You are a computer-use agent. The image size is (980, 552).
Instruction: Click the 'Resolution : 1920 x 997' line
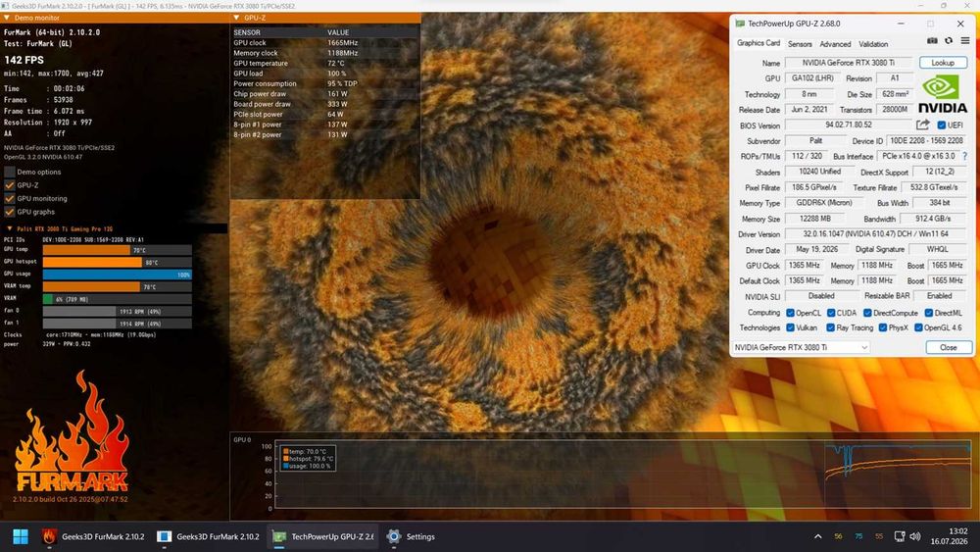[x=47, y=123]
